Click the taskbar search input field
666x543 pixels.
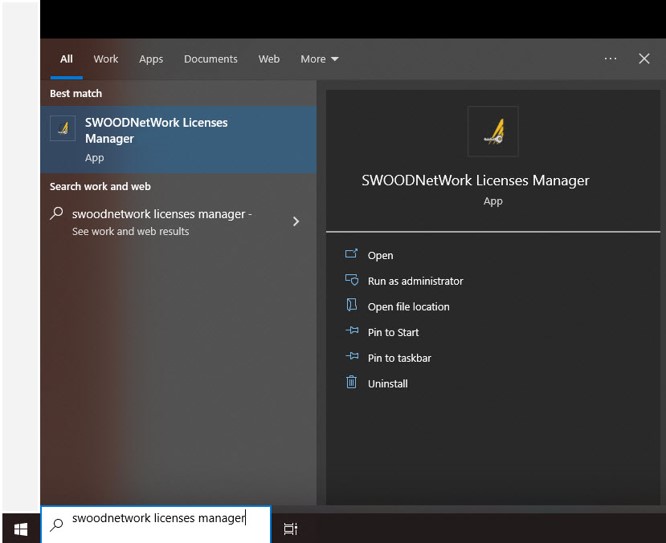click(x=160, y=519)
